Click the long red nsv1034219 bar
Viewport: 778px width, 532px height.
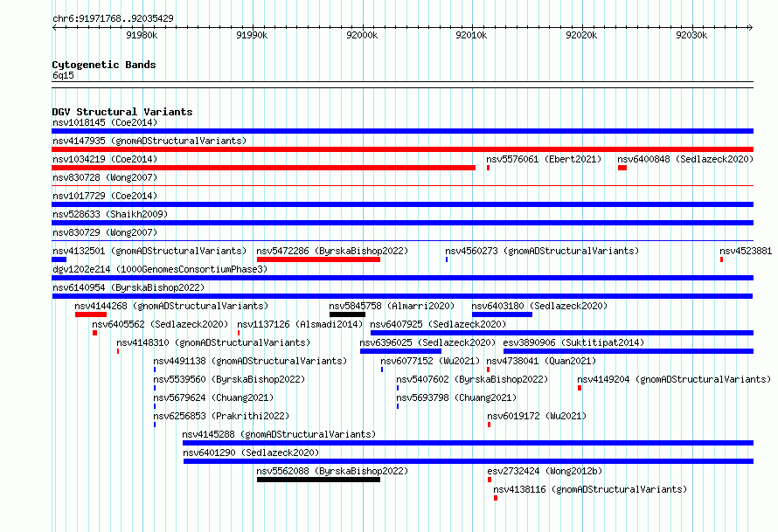click(263, 168)
